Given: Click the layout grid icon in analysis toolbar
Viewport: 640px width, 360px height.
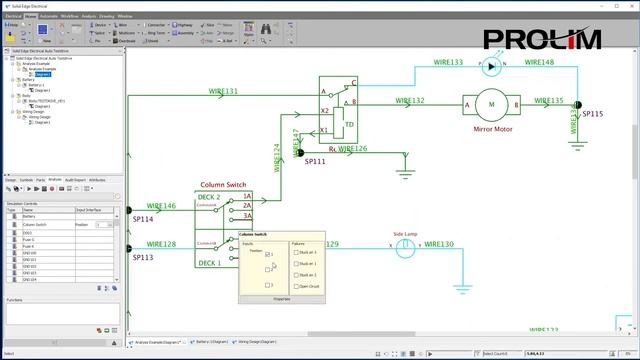Looking at the screenshot, I should 86,189.
